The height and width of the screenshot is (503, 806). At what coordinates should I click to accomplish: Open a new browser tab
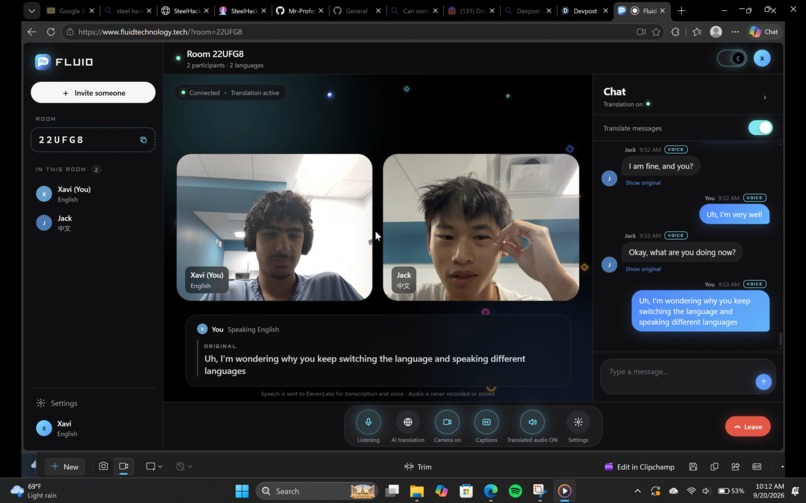pos(681,10)
